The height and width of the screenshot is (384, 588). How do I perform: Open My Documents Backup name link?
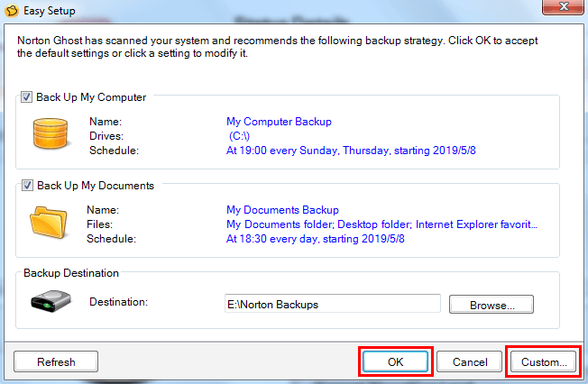(282, 209)
